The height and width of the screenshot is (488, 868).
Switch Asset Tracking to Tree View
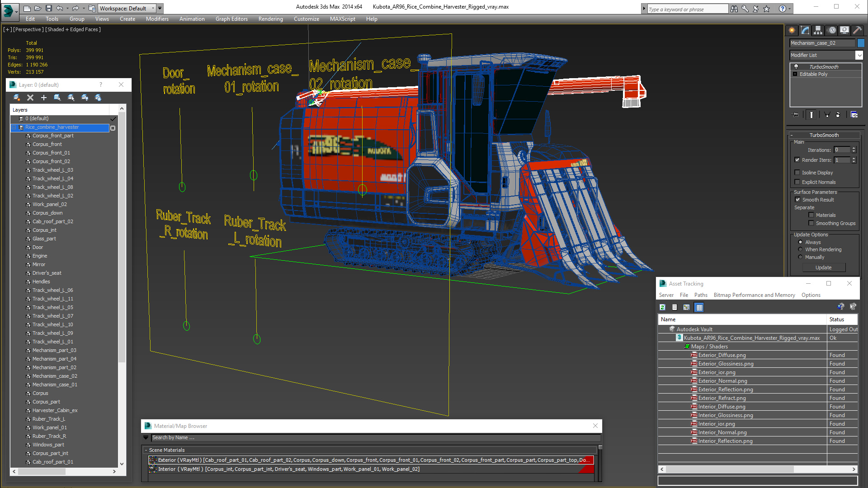(x=687, y=307)
